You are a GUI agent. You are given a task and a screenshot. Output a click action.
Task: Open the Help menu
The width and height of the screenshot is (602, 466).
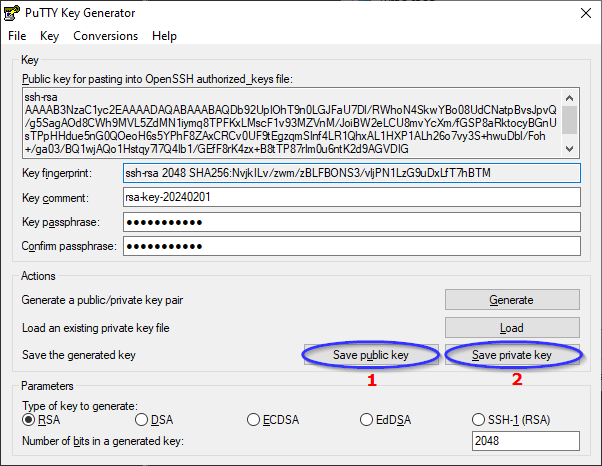pyautogui.click(x=164, y=36)
